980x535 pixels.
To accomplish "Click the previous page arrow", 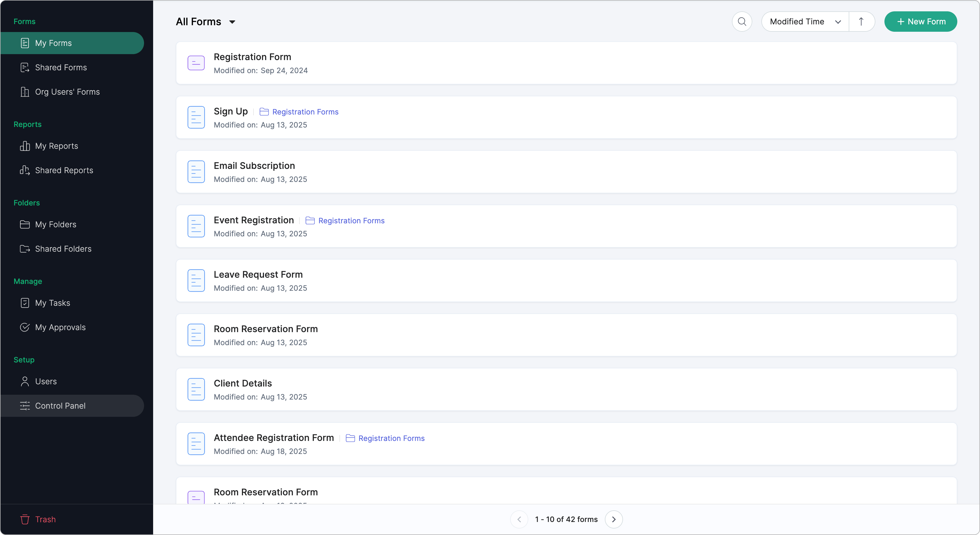I will pos(519,519).
